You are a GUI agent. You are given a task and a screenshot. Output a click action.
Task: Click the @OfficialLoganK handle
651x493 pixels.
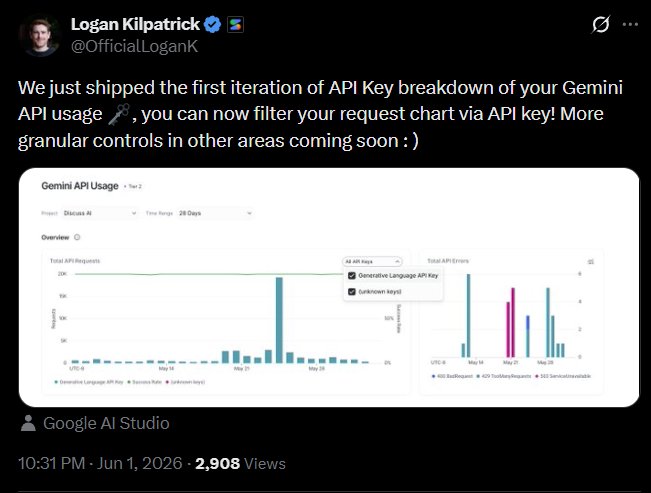[x=135, y=46]
